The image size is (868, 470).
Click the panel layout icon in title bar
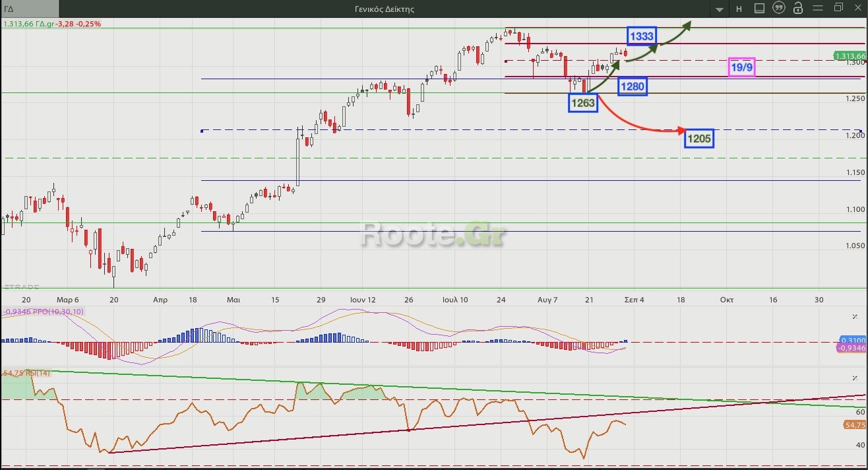click(x=759, y=9)
